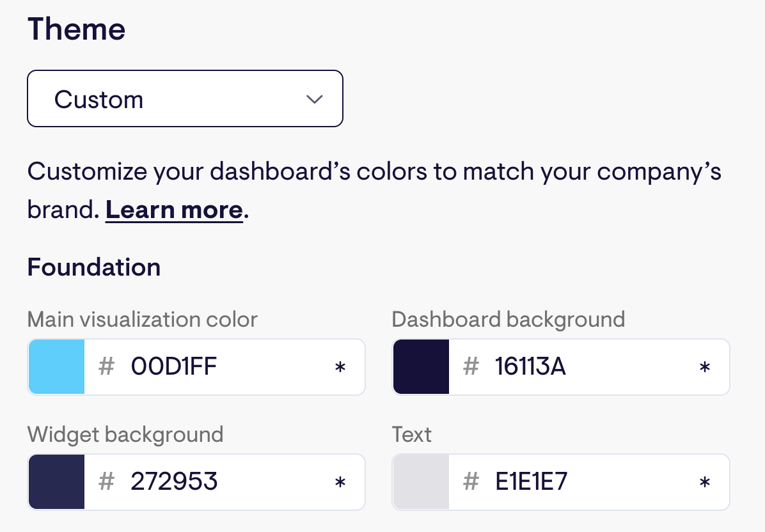Click the hash symbol beside 00D1FF

(x=106, y=366)
